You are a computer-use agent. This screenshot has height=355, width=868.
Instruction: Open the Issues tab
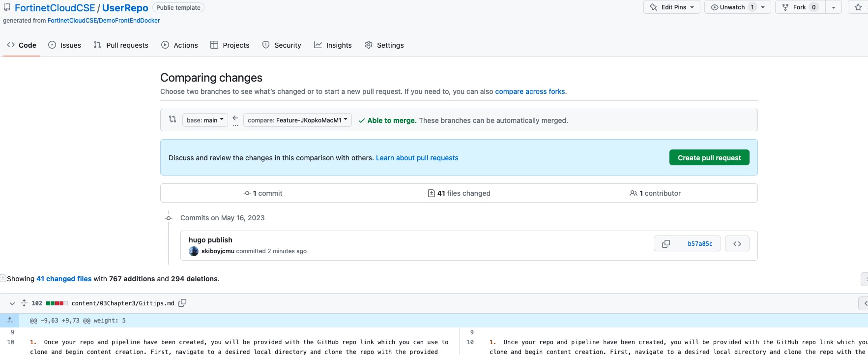tap(65, 45)
